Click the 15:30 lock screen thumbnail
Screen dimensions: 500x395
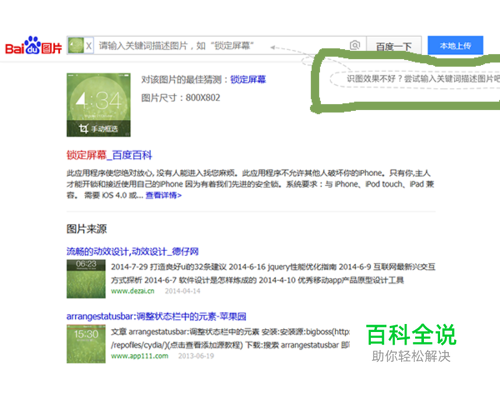(86, 344)
